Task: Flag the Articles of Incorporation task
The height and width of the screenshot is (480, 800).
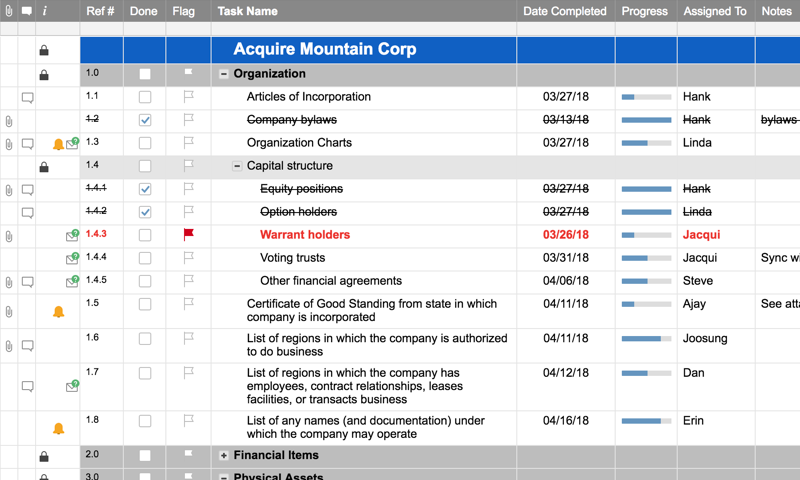Action: point(188,97)
